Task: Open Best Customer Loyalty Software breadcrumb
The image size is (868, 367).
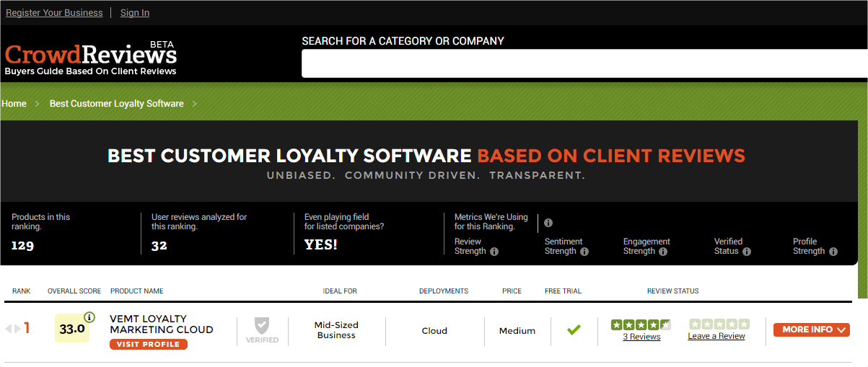Action: (117, 104)
